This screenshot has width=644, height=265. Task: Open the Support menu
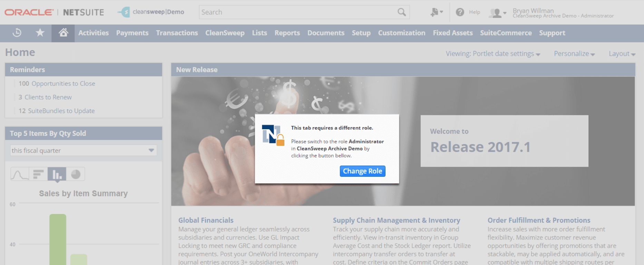(x=552, y=33)
